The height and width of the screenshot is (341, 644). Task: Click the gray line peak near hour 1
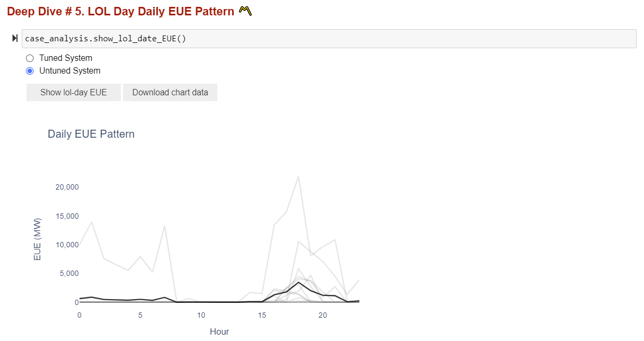pyautogui.click(x=92, y=222)
